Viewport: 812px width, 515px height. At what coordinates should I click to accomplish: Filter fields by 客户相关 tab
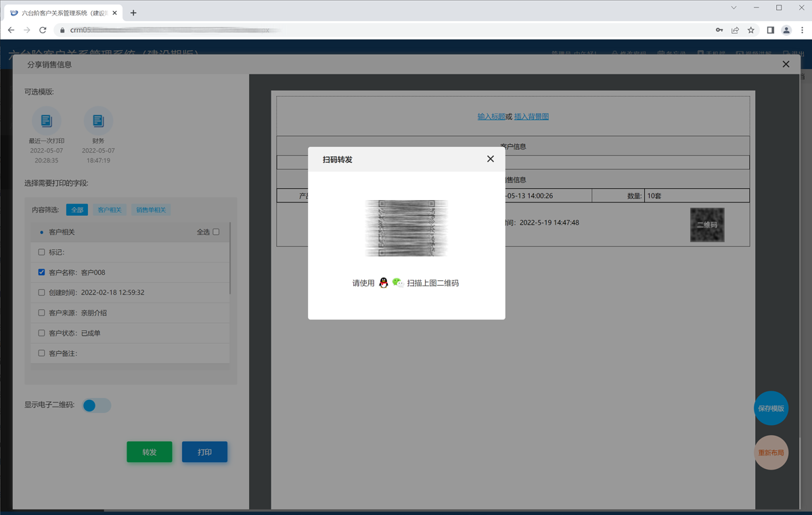point(110,210)
